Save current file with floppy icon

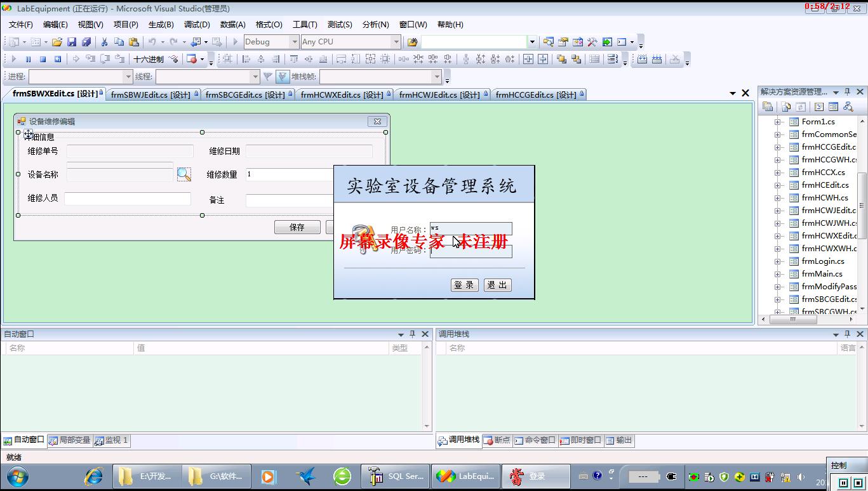pyautogui.click(x=72, y=42)
